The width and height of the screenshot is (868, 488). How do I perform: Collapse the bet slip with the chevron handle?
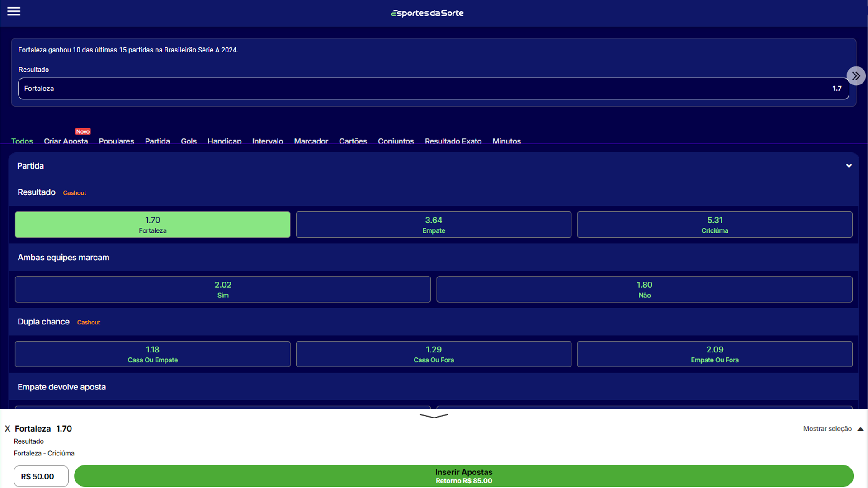434,416
